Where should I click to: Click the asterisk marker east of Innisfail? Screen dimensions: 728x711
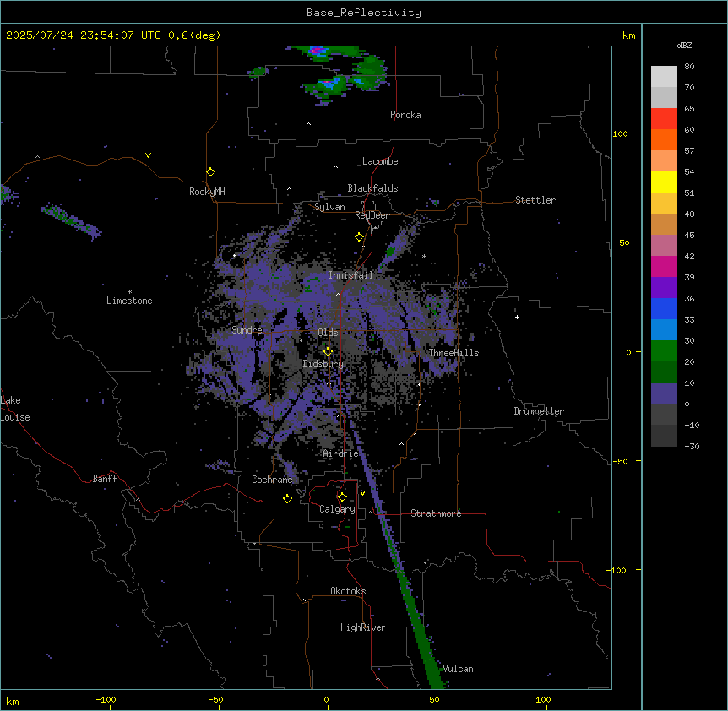(x=424, y=256)
